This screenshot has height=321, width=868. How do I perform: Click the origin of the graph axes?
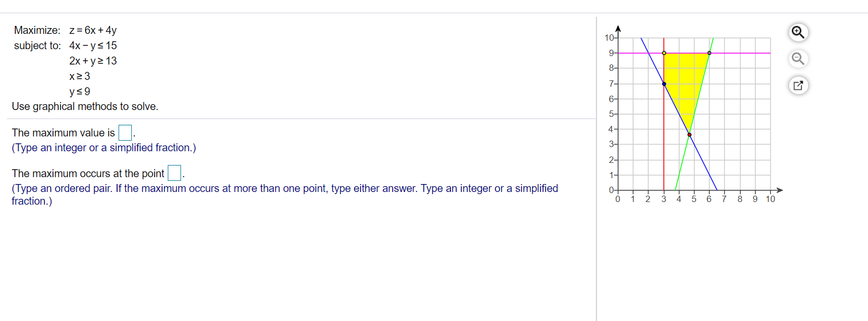coord(618,190)
